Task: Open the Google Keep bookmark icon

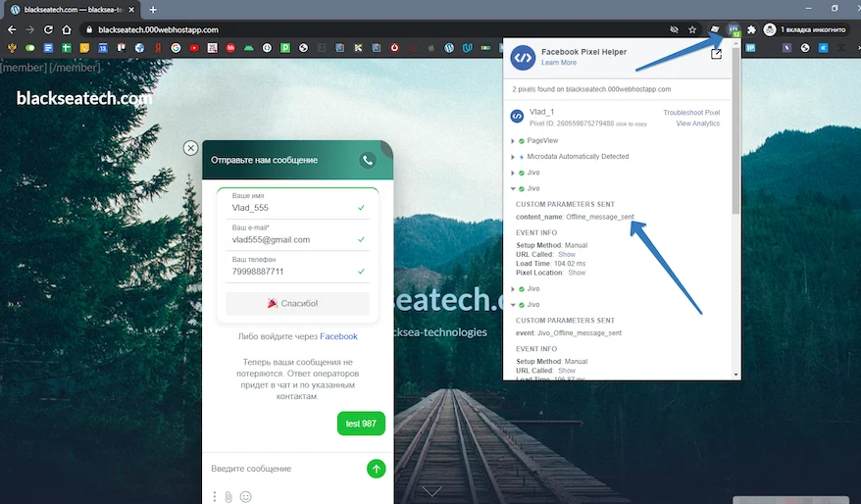Action: (x=84, y=48)
